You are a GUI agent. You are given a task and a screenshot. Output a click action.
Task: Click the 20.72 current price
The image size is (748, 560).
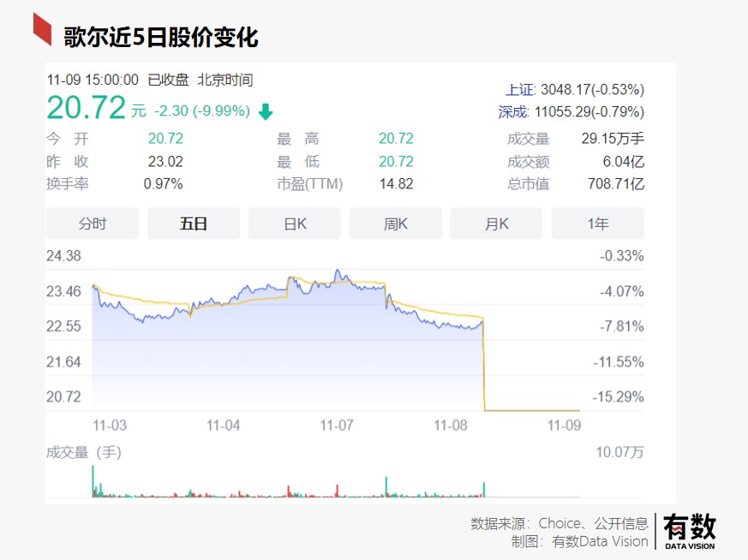point(86,108)
